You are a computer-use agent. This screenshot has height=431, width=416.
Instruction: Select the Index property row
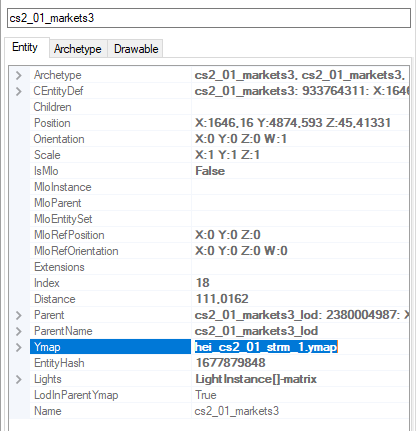(x=209, y=283)
